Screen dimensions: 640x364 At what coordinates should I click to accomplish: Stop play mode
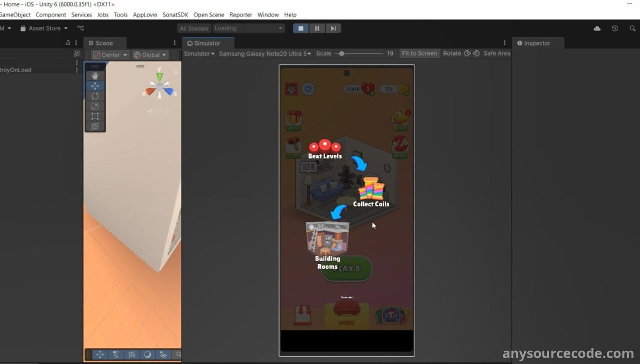coord(301,28)
